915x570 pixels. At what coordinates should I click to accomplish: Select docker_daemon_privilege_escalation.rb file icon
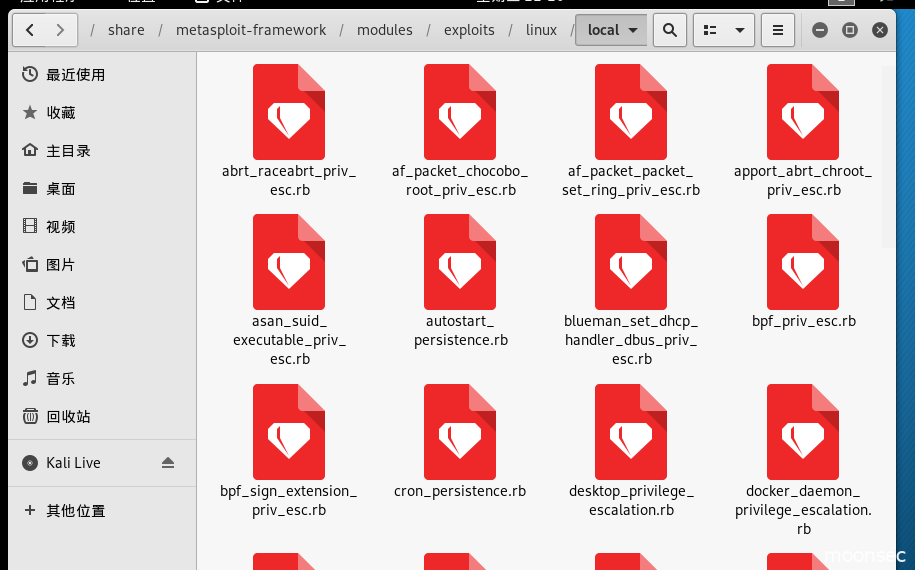pos(803,432)
